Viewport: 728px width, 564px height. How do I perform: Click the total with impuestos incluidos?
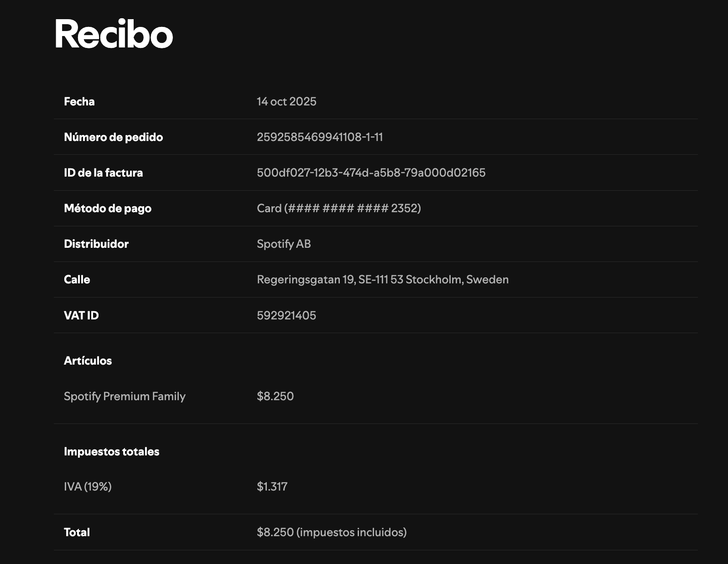[x=332, y=532]
